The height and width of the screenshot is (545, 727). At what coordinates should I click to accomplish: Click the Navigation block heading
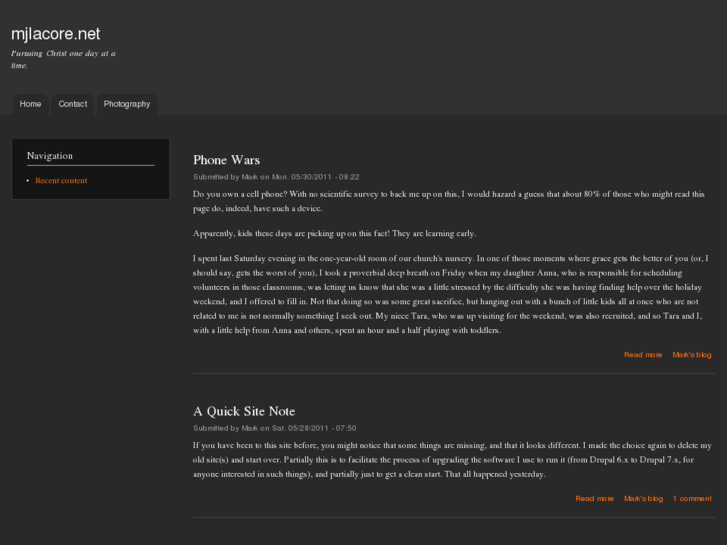pos(50,156)
